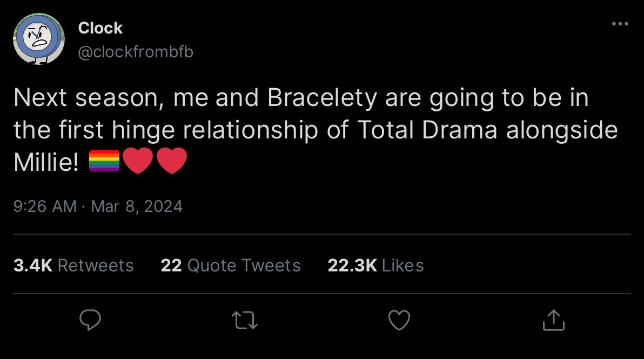Image resolution: width=644 pixels, height=359 pixels.
Task: Share the tweet via the share icon
Action: 553,320
